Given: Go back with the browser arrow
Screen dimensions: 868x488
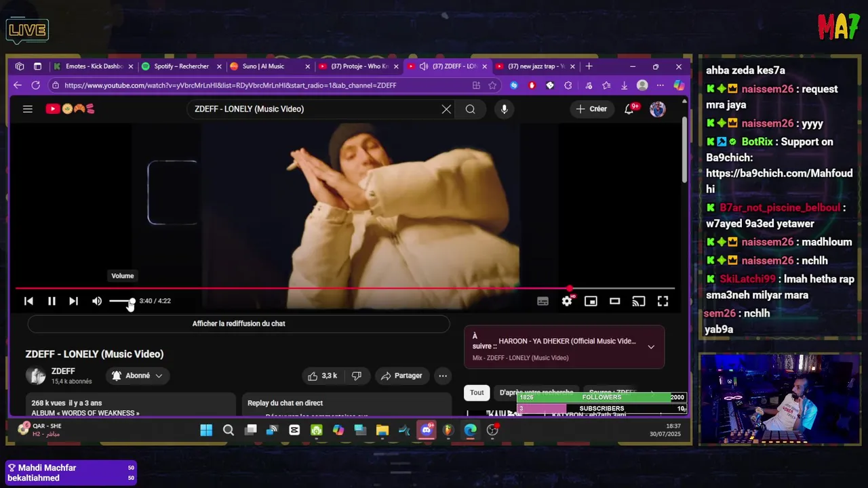Looking at the screenshot, I should (x=18, y=85).
